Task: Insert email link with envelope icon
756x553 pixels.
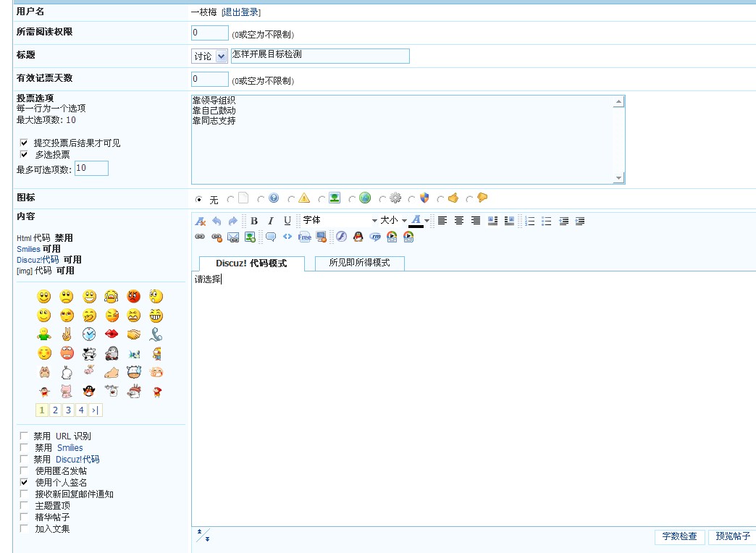Action: coord(233,237)
